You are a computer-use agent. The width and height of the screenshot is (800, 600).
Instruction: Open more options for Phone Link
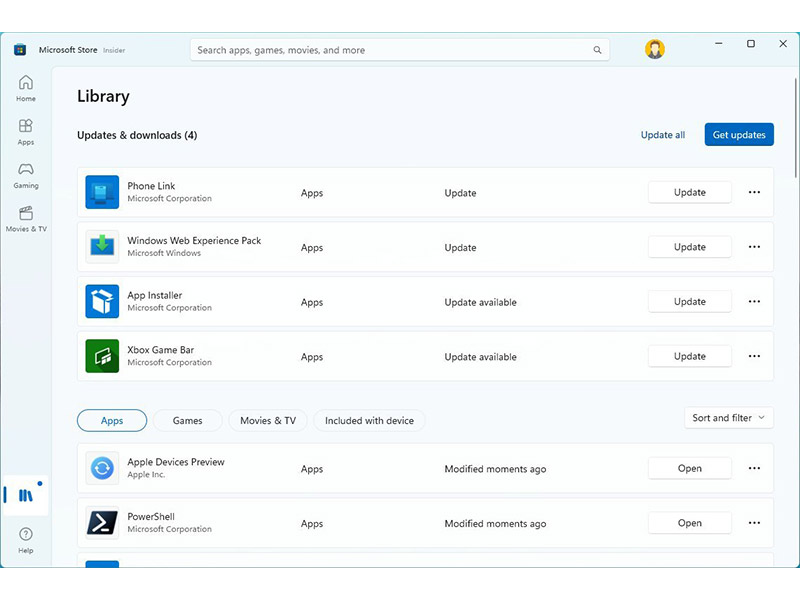[754, 192]
